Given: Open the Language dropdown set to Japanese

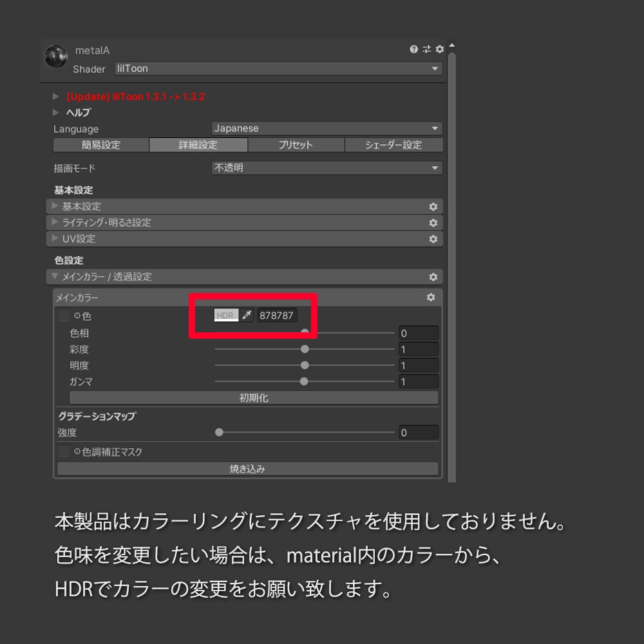Looking at the screenshot, I should pos(325,128).
